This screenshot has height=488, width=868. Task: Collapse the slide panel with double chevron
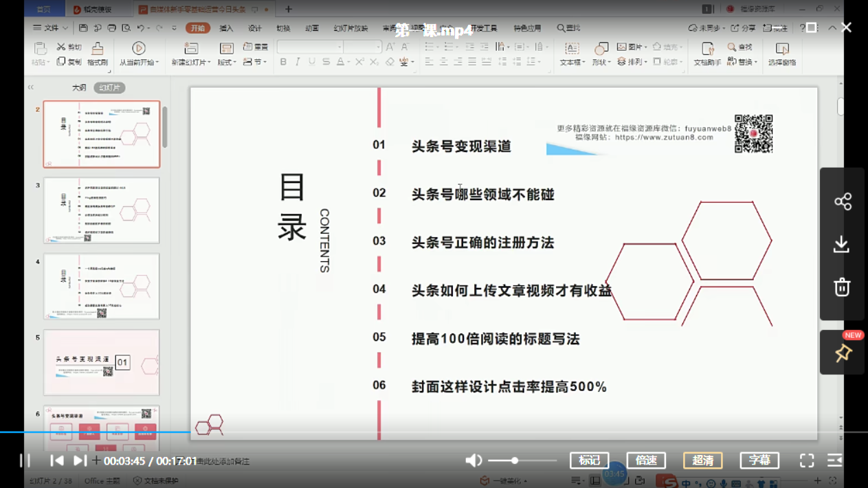(x=31, y=87)
